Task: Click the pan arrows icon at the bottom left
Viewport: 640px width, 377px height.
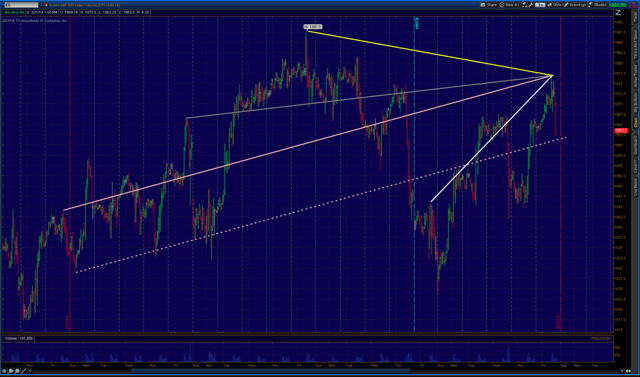Action: [4, 371]
